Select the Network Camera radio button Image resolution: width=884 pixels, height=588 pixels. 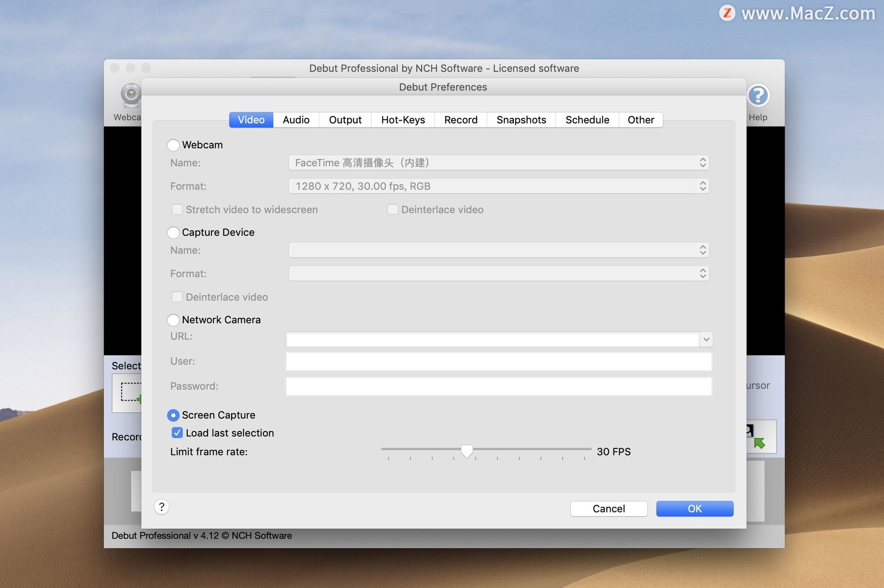point(173,320)
